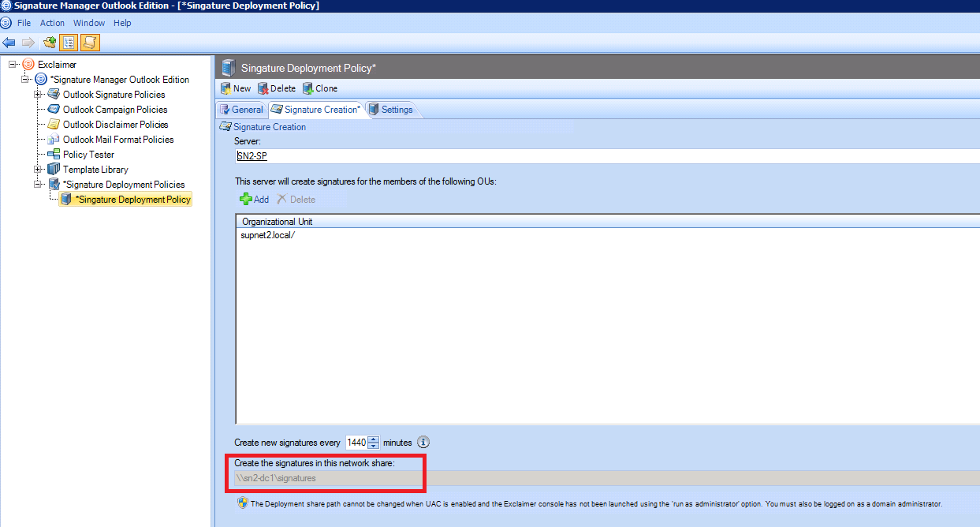Expand the Template Library node
The image size is (980, 527).
[38, 169]
